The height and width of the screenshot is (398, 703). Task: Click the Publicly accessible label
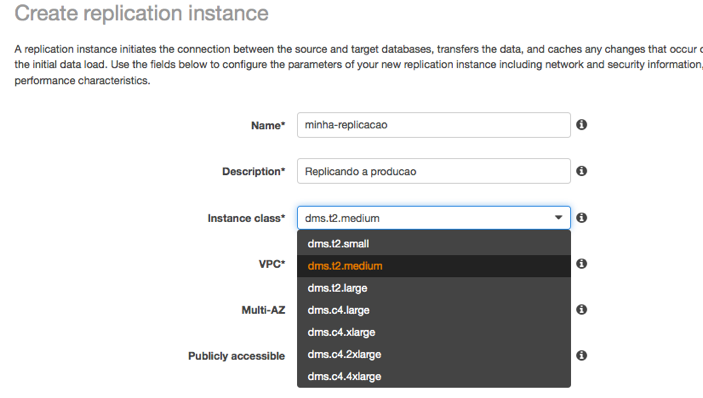click(236, 356)
